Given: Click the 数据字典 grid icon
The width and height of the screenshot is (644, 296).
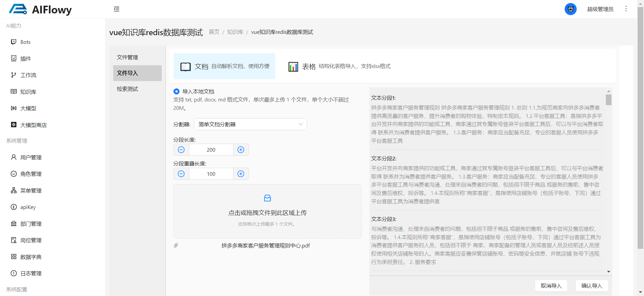Looking at the screenshot, I should click(x=14, y=256).
